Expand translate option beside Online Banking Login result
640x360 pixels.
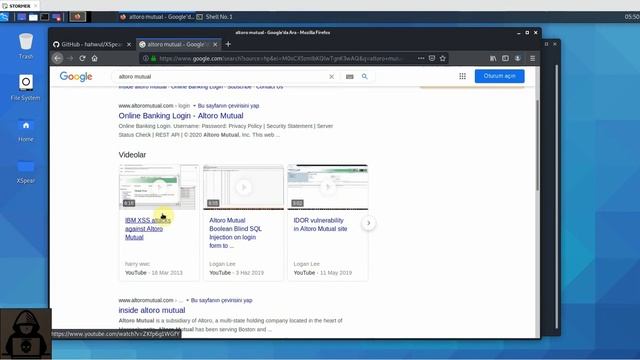[x=194, y=106]
